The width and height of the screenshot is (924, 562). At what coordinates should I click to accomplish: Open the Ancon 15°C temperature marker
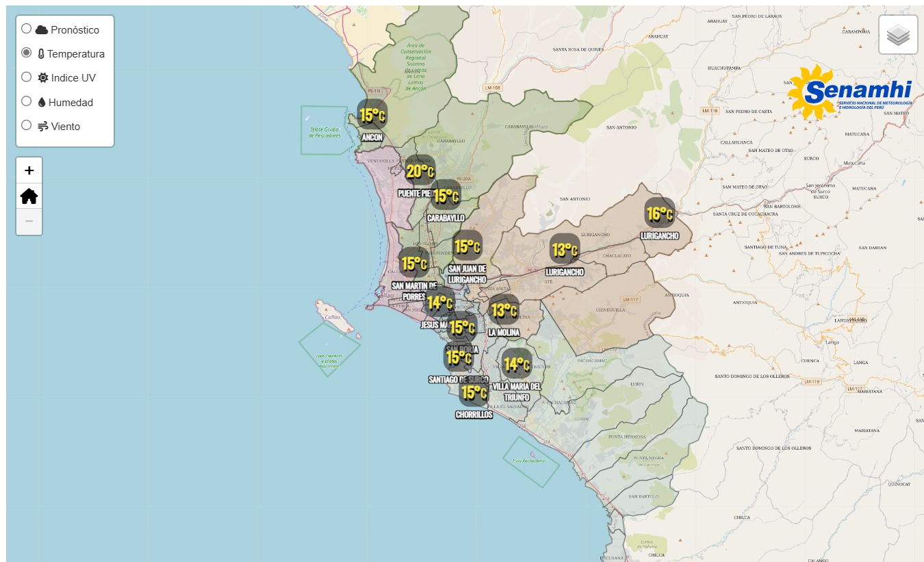tap(372, 114)
